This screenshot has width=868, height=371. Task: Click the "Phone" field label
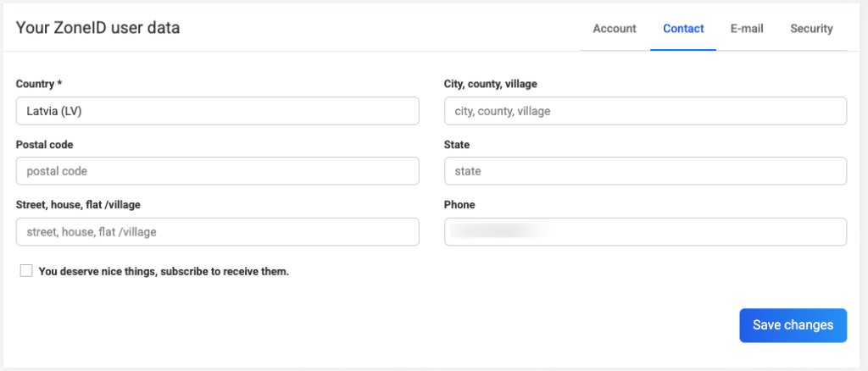pos(459,205)
